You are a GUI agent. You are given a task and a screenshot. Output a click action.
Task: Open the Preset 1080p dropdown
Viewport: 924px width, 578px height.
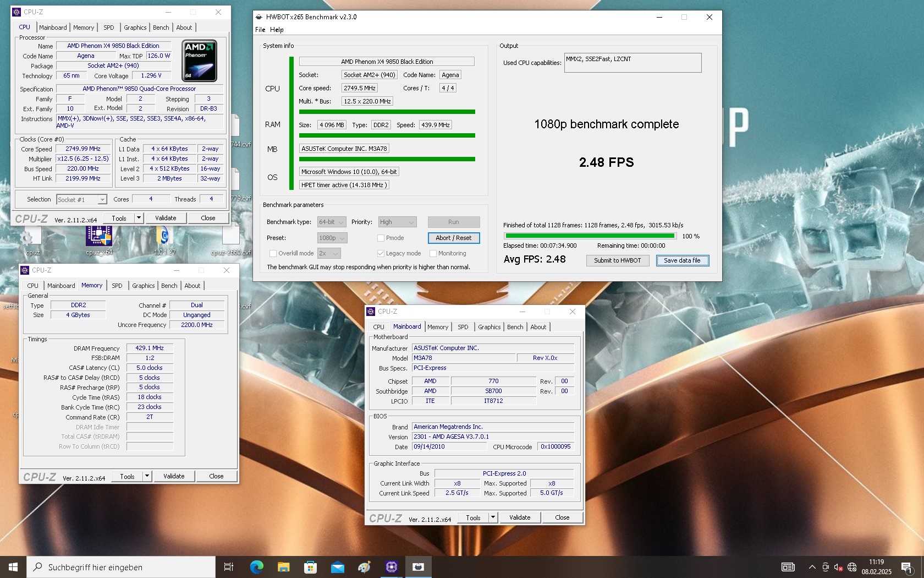point(332,238)
